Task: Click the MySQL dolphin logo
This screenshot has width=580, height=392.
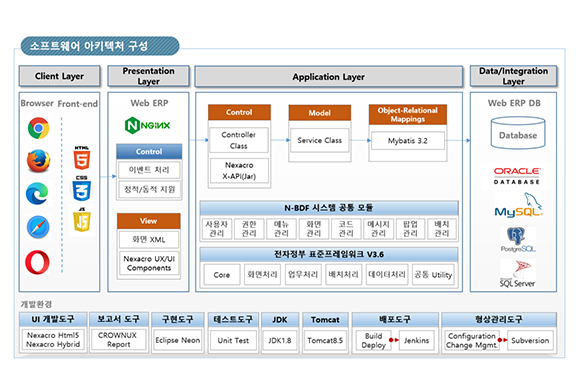Action: pyautogui.click(x=519, y=205)
